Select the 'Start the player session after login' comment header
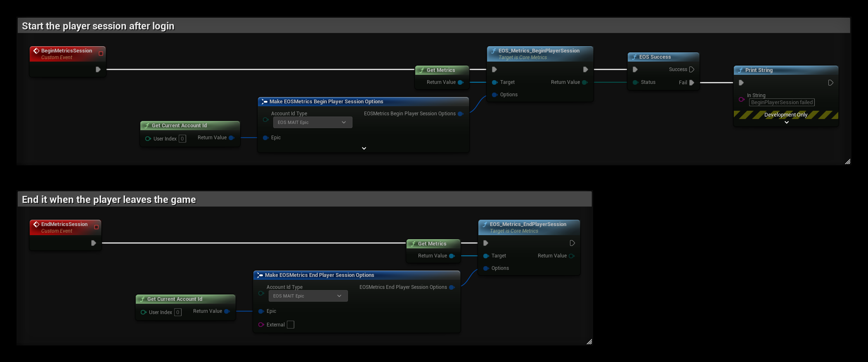This screenshot has width=868, height=362. tap(434, 26)
